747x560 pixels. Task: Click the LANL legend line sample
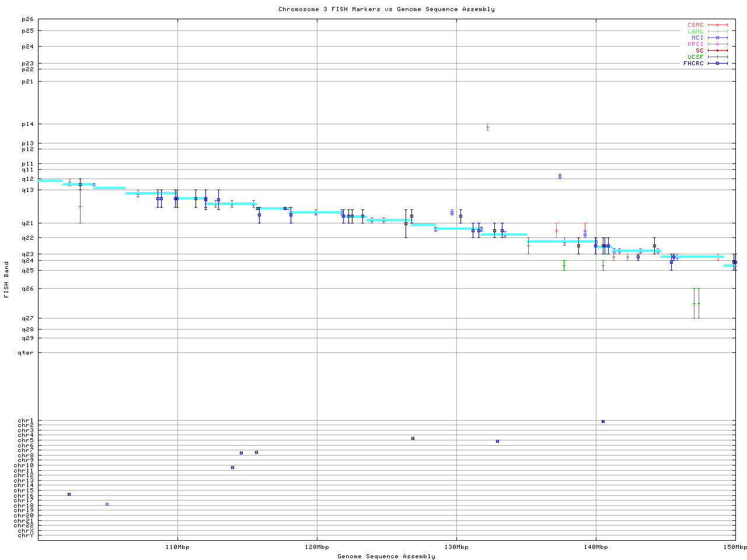(717, 32)
